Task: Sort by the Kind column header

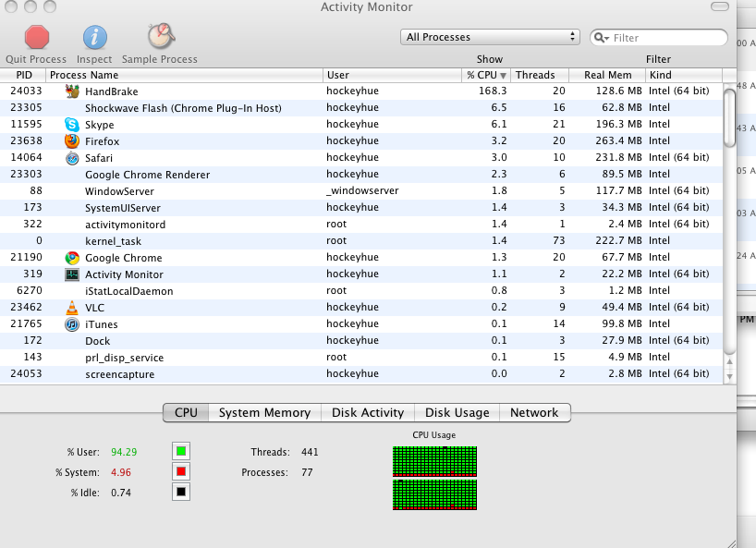Action: pos(684,75)
